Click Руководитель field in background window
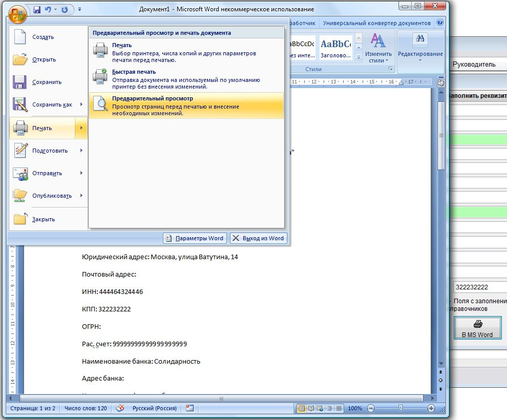The image size is (507, 420). (478, 65)
